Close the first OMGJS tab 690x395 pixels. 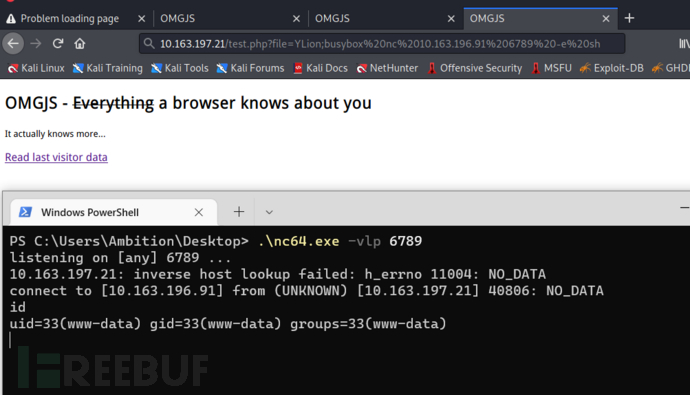tap(296, 18)
